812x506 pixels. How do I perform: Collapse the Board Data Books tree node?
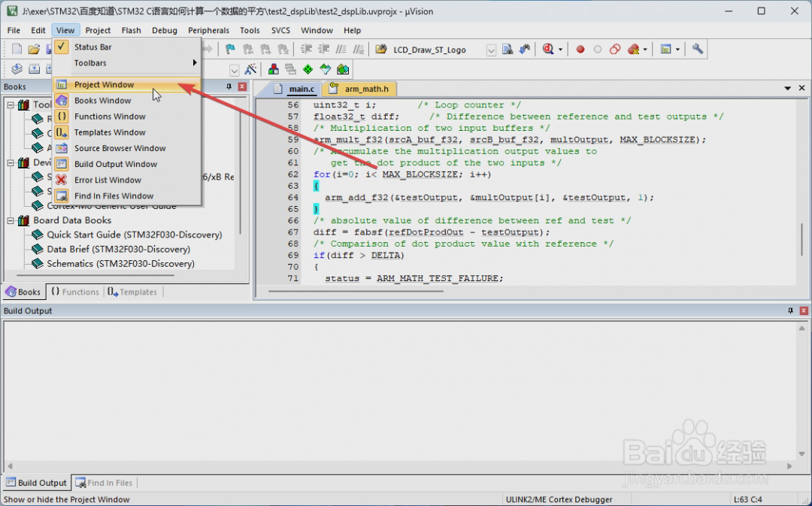[11, 220]
